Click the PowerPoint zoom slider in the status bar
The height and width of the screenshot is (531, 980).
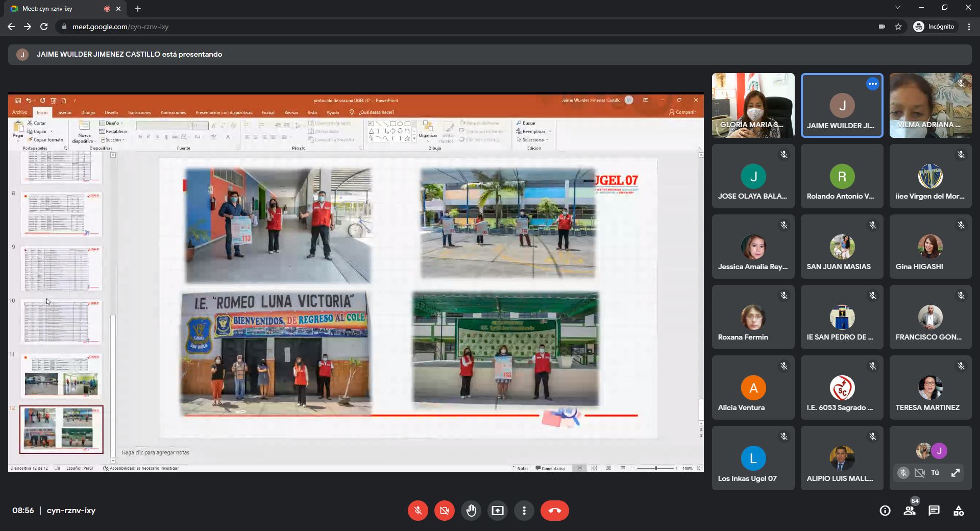pos(656,468)
